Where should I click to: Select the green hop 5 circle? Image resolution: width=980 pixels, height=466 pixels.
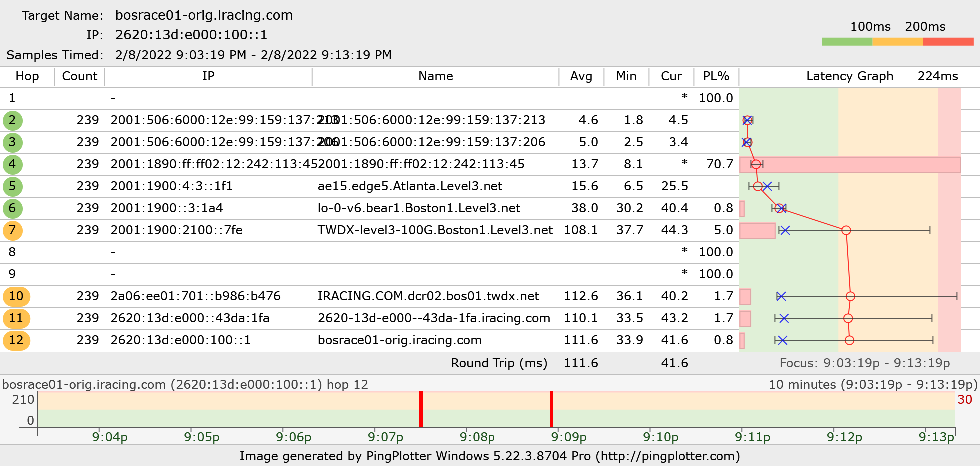[x=12, y=186]
